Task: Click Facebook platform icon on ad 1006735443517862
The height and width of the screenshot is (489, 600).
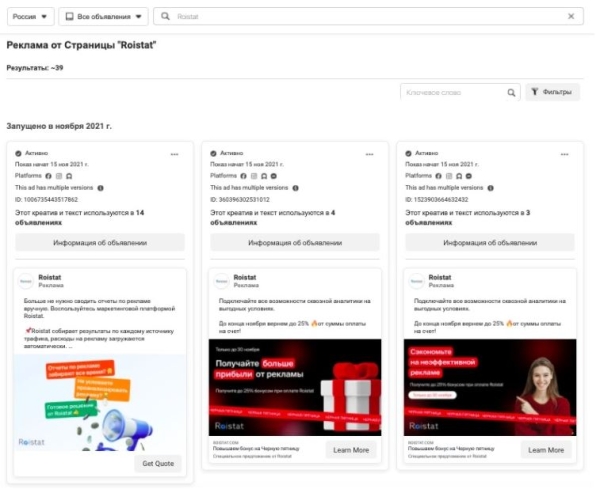Action: (48, 176)
